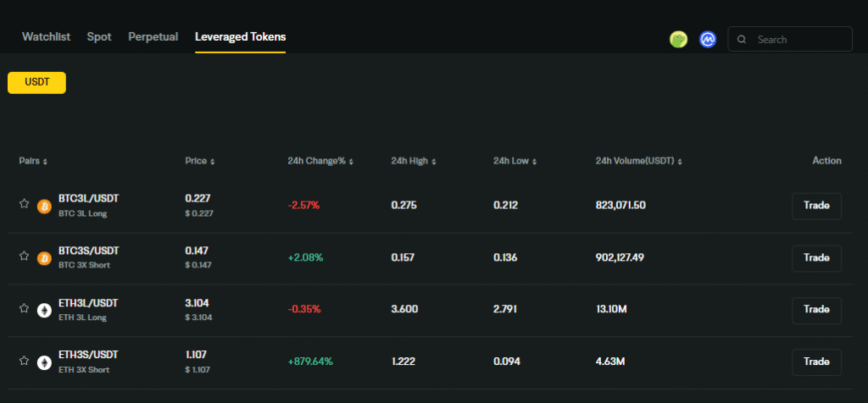Viewport: 868px width, 403px height.
Task: Click Trade button for BTC3L/USDT
Action: [816, 206]
